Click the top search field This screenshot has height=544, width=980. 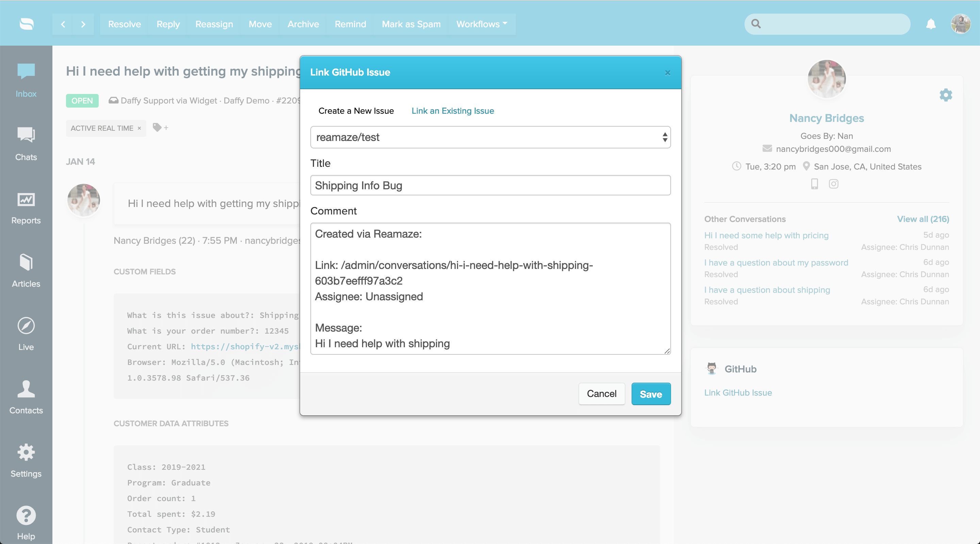tap(827, 24)
